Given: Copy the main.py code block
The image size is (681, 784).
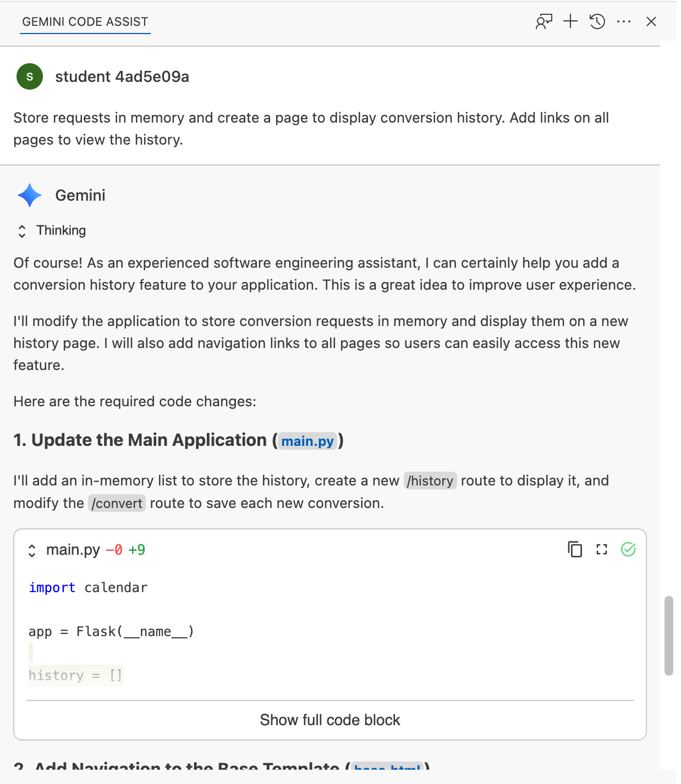Looking at the screenshot, I should pyautogui.click(x=575, y=549).
